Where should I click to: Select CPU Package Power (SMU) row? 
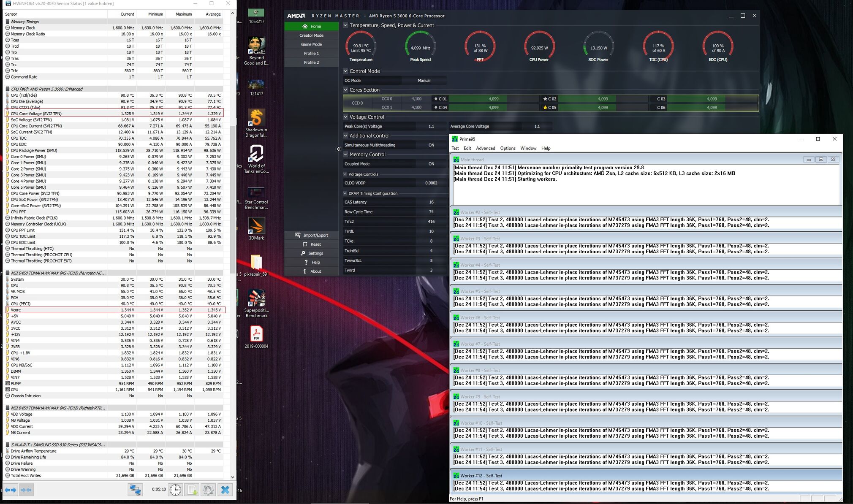point(114,150)
